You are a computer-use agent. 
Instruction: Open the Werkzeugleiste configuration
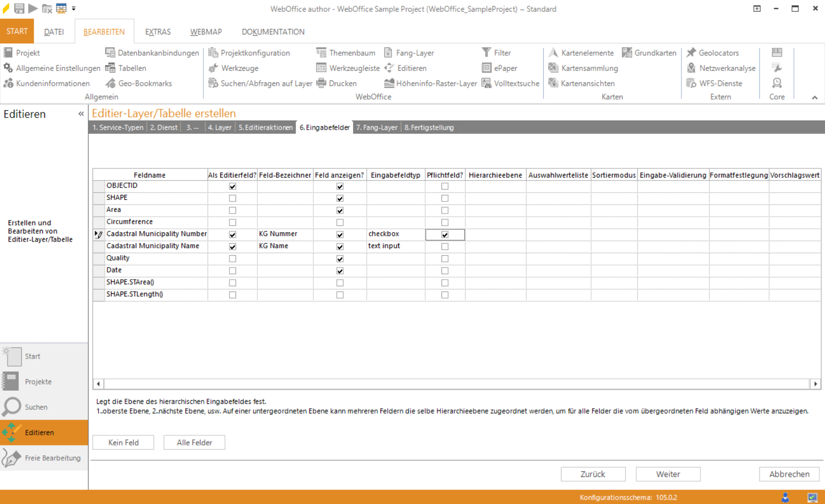(355, 68)
